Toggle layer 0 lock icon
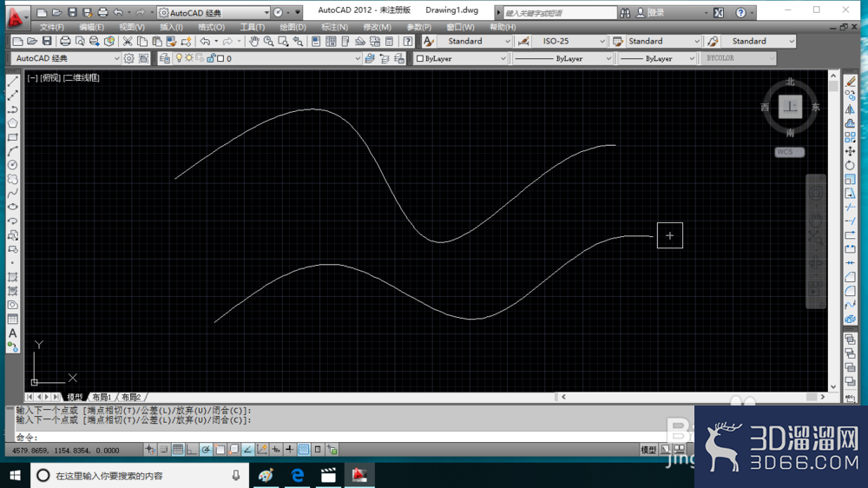868x488 pixels. click(x=210, y=58)
